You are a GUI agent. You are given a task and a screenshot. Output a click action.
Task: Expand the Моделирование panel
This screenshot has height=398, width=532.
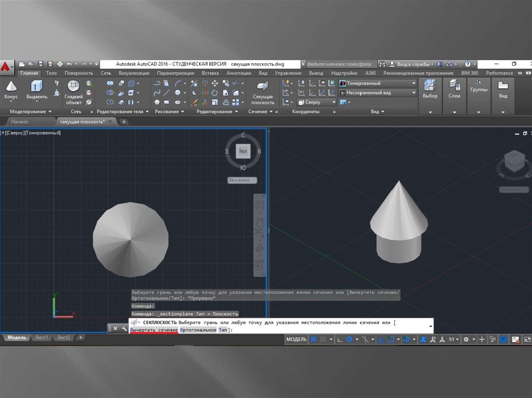[x=31, y=112]
